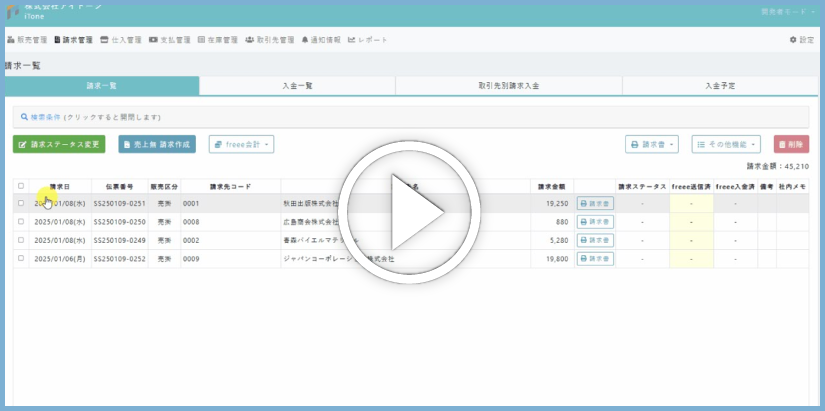The width and height of the screenshot is (825, 411).
Task: Click the red 削除 button
Action: point(791,144)
